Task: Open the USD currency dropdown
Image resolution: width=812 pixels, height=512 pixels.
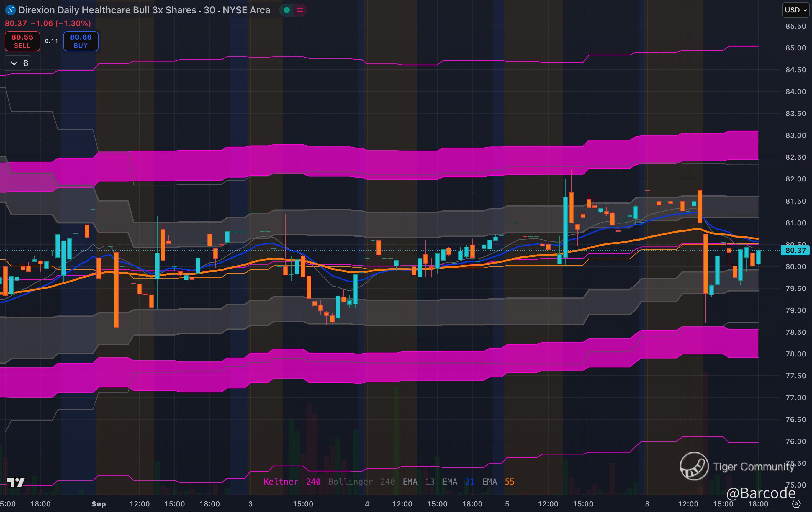Action: [x=795, y=10]
